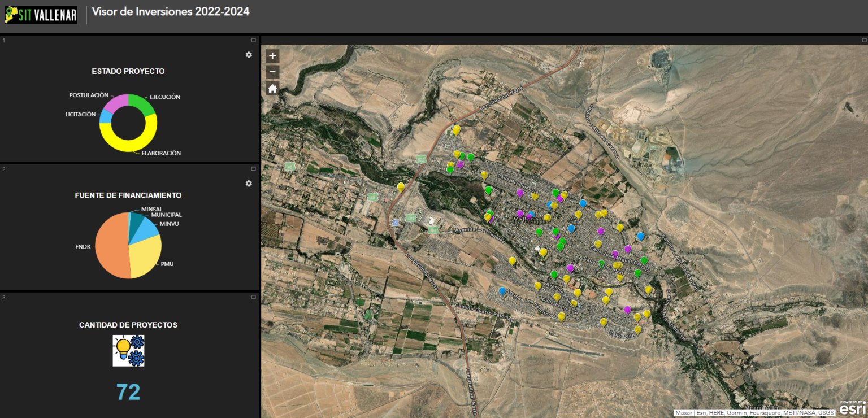Maximize the Cantidad de Proyectos panel
Image resolution: width=868 pixels, height=418 pixels.
tap(254, 297)
